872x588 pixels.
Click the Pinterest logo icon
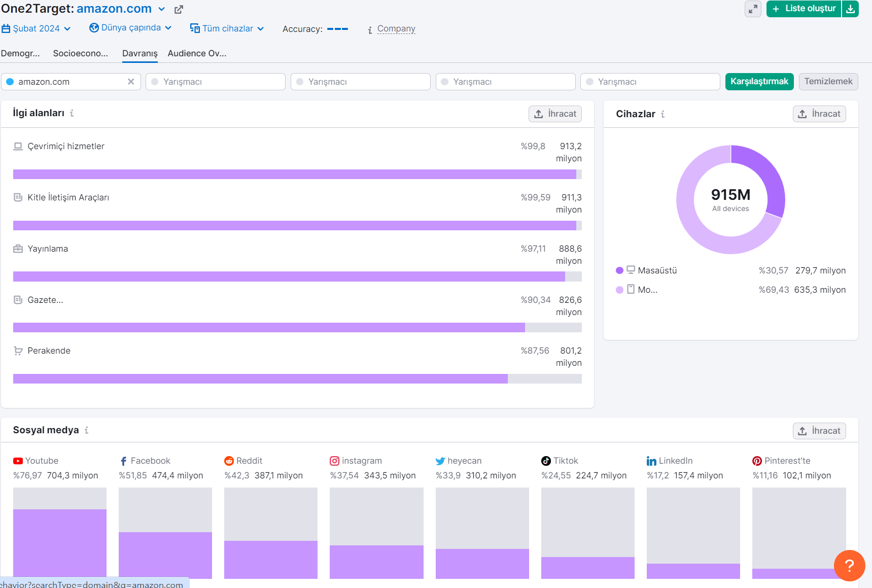point(757,461)
